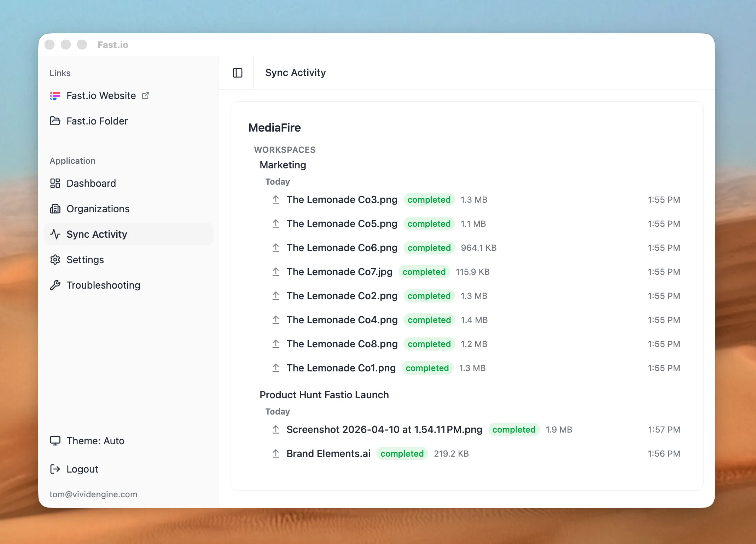Switch Theme: Auto to another theme

pyautogui.click(x=95, y=441)
